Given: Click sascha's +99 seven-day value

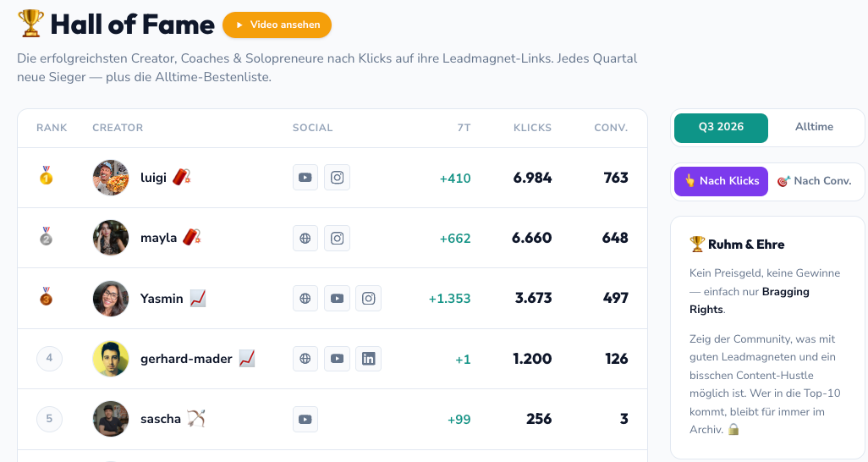Looking at the screenshot, I should (x=459, y=420).
